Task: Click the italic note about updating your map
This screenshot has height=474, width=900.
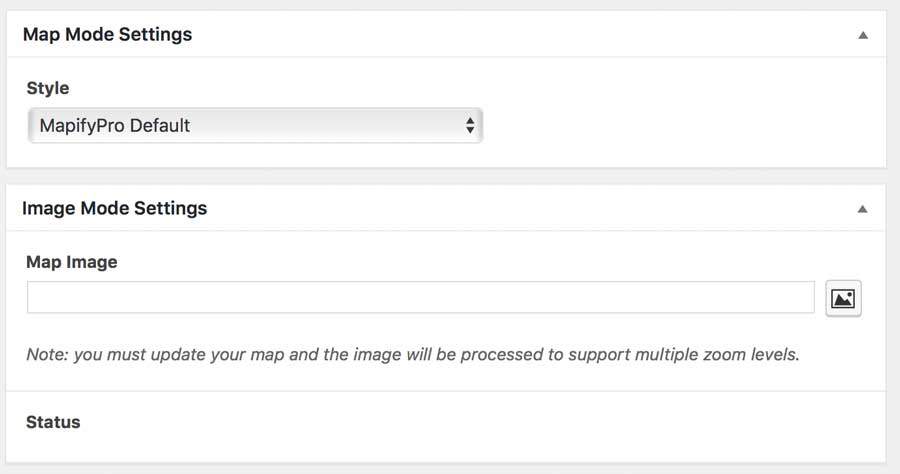Action: tap(413, 355)
